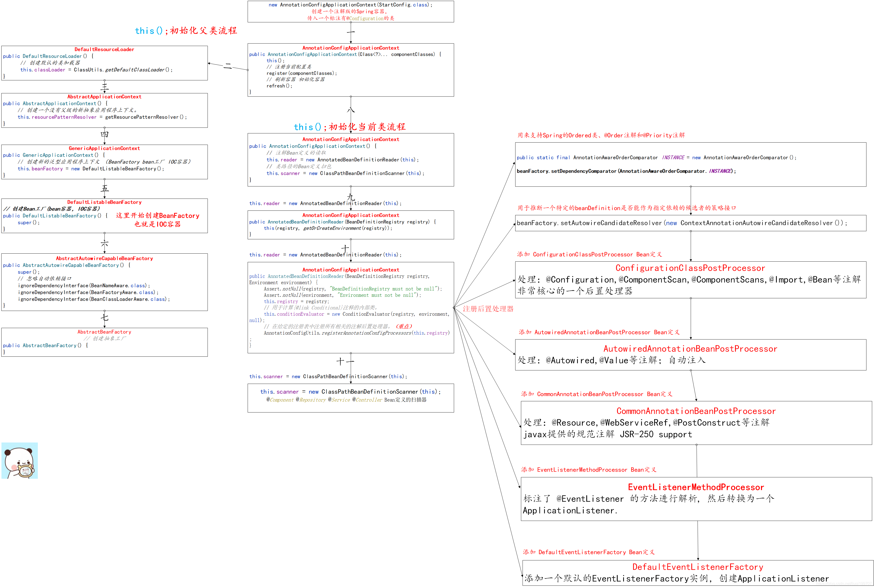Click the "refresh();" code line
This screenshot has height=588, width=874.
pos(279,86)
